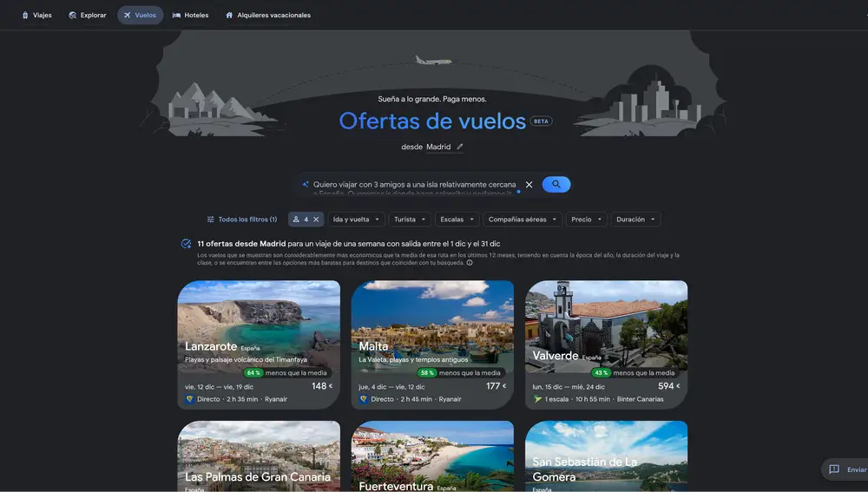Select the Fuerteventura card
Screen dimensions: 868x492
[x=432, y=456]
